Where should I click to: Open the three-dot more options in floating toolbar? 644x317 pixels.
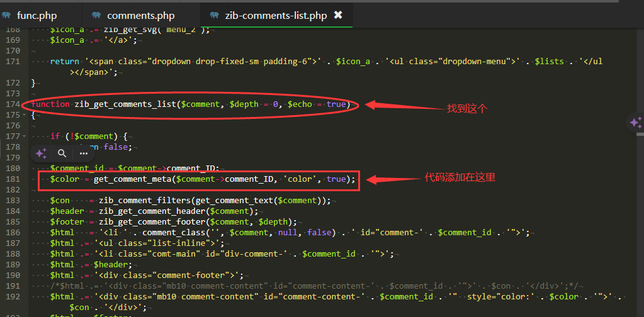pos(84,153)
